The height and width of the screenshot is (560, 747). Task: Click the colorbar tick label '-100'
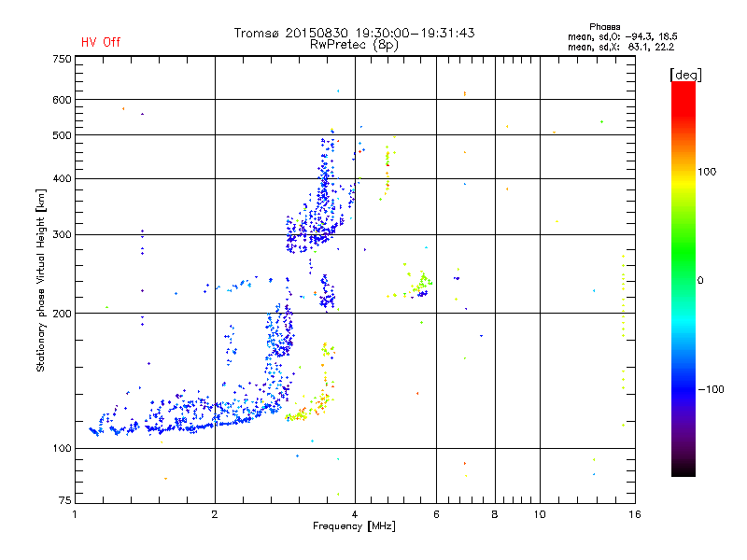coord(711,389)
